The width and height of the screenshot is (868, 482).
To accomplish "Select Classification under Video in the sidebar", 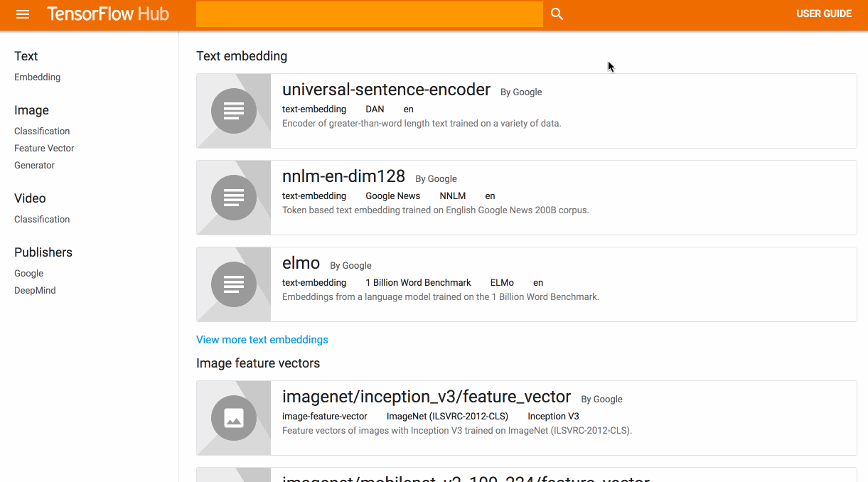I will pyautogui.click(x=42, y=219).
